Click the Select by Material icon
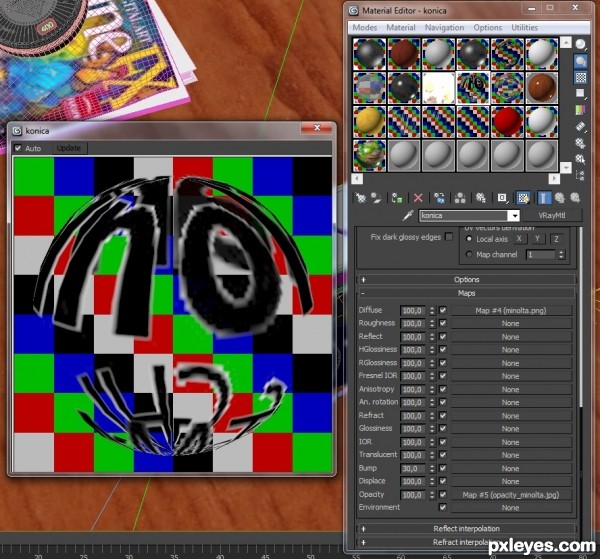 pyautogui.click(x=580, y=159)
